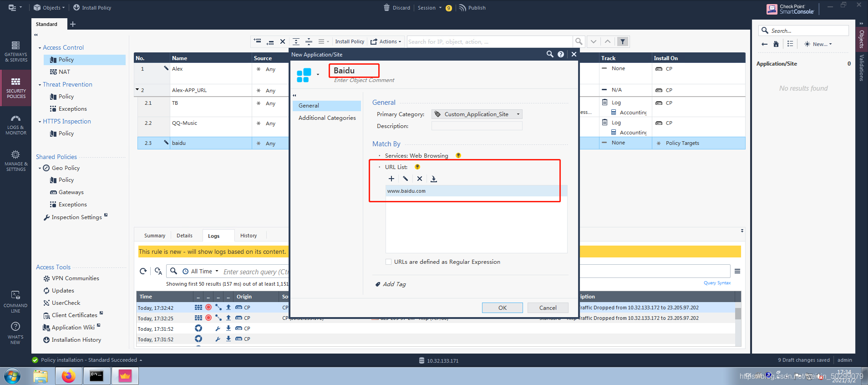Switch Objects panel list view icon
This screenshot has width=868, height=385.
click(790, 44)
